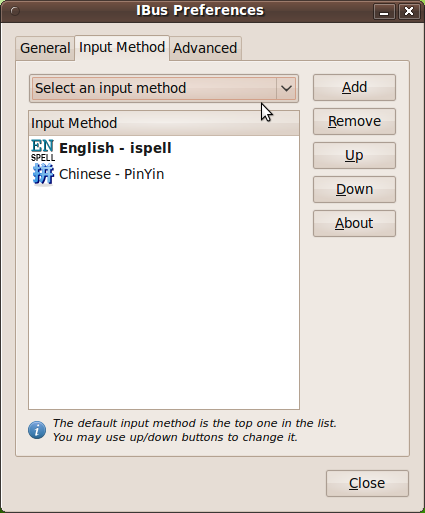Viewport: 425px width, 513px height.
Task: Open the About button
Action: (354, 223)
